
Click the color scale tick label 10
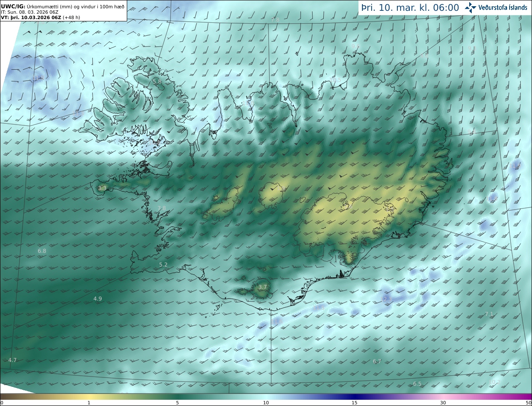click(x=266, y=403)
